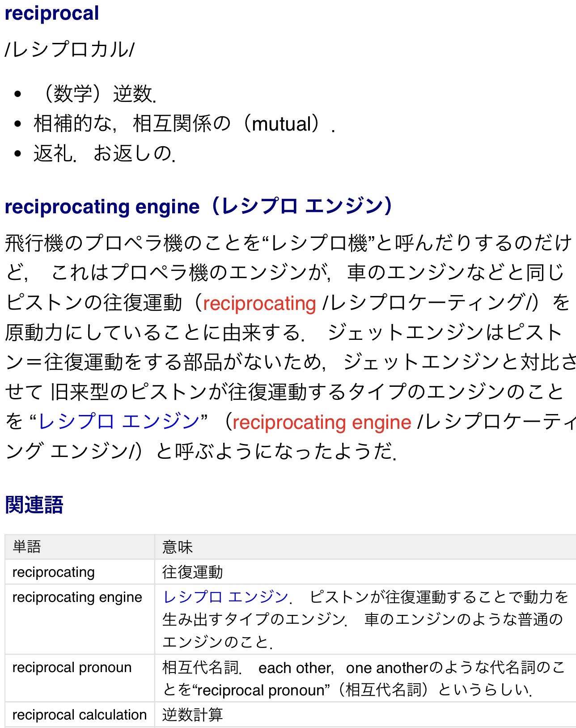Click the 返礼, お返しの bullet item

pos(104,153)
